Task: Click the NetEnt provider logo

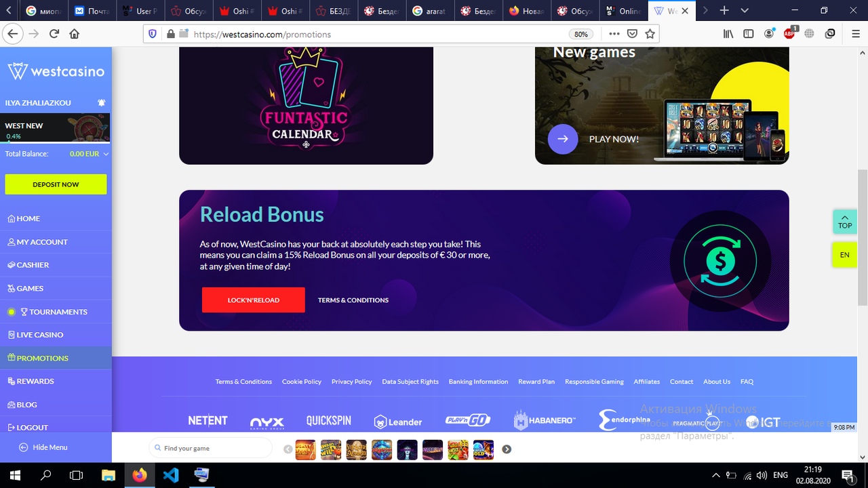Action: click(x=208, y=421)
